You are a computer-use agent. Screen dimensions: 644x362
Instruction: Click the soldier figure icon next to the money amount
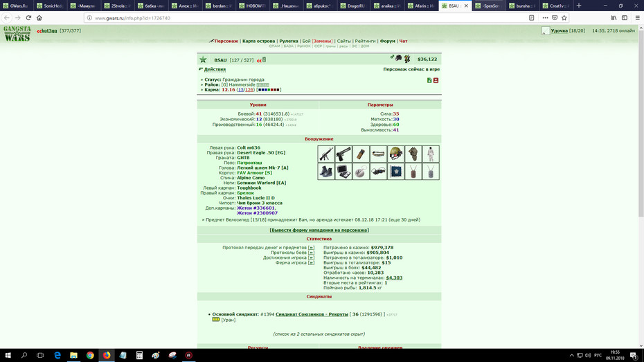coord(407,59)
